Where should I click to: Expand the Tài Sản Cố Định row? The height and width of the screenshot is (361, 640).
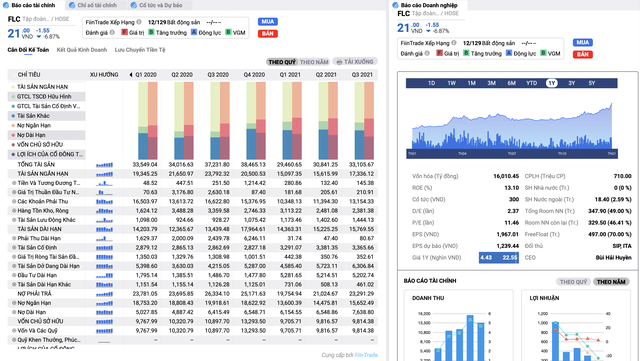(14, 247)
